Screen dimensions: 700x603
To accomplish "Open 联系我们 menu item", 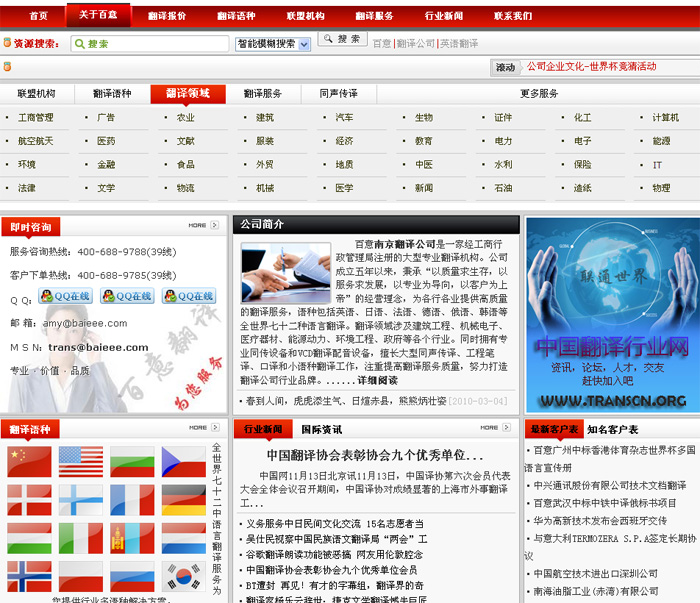I will (x=512, y=16).
